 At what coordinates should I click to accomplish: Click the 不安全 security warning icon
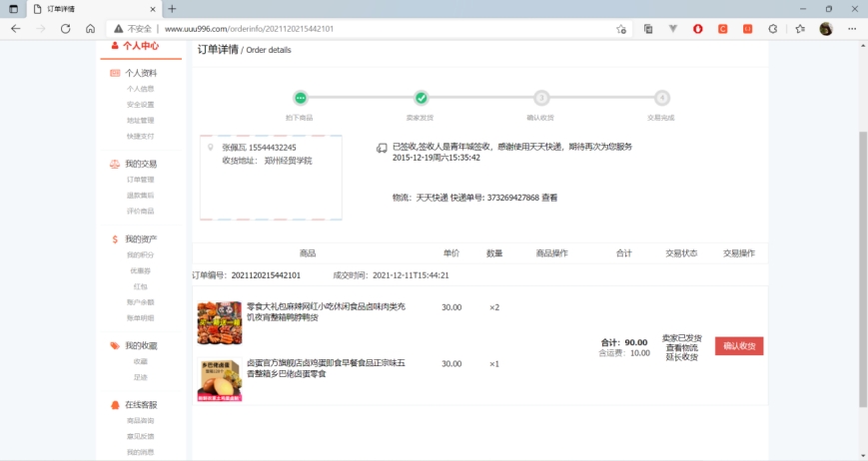[119, 29]
